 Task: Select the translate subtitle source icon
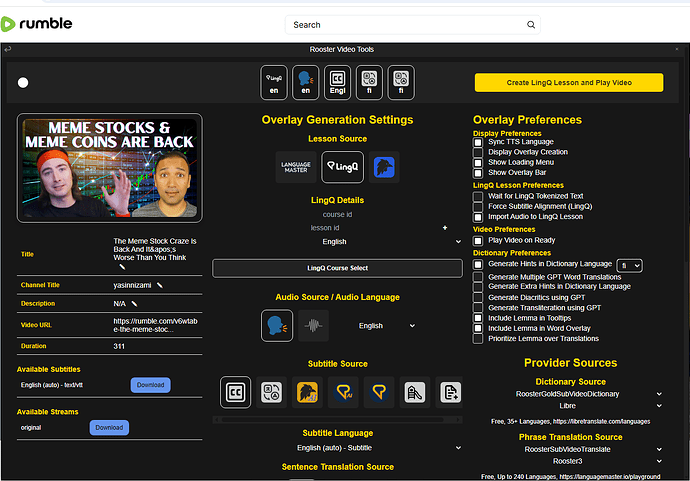272,392
